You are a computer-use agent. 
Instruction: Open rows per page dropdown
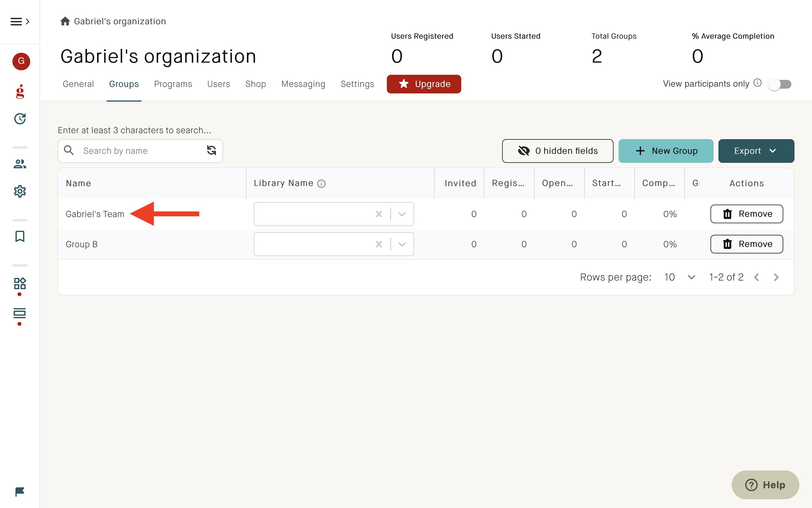pyautogui.click(x=679, y=277)
